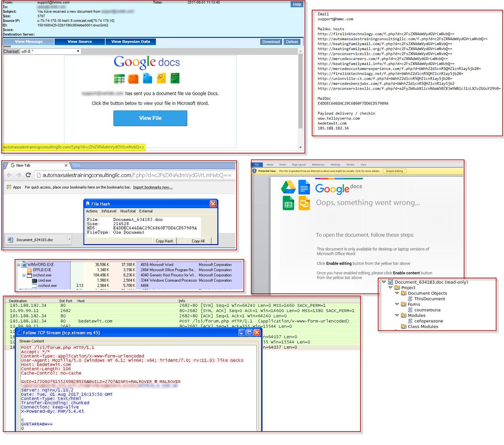Click the POST /ls5/forum.php line in TCP stream
Image resolution: width=504 pixels, height=445 pixels.
click(58, 348)
